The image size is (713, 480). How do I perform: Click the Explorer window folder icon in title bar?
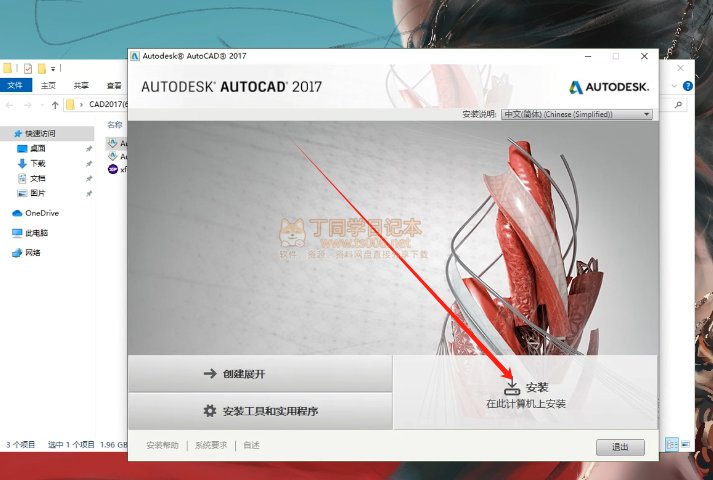pos(7,68)
